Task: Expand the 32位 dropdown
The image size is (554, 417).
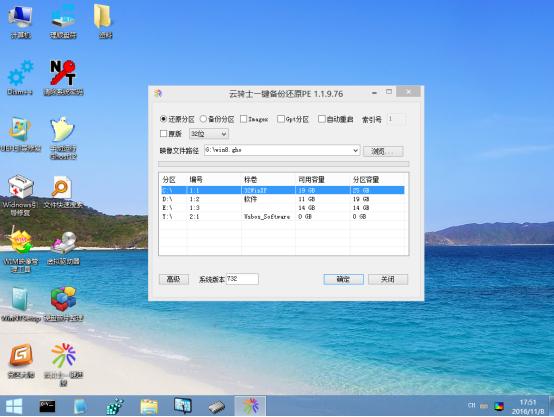Action: [x=209, y=134]
